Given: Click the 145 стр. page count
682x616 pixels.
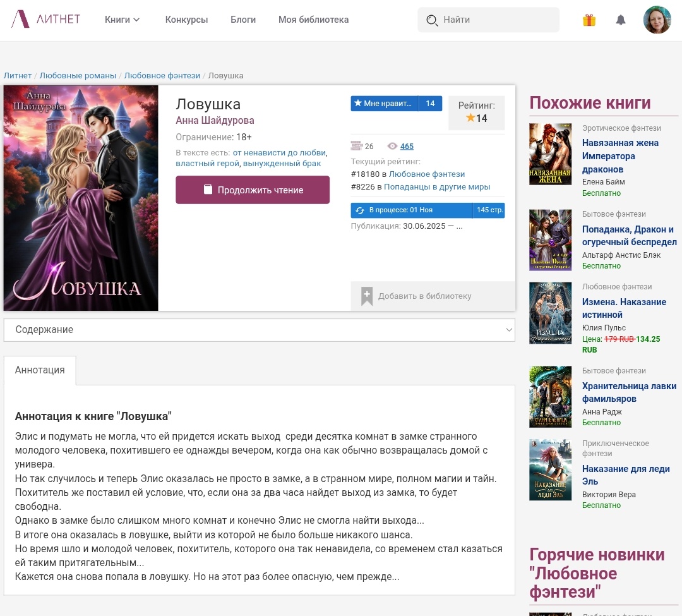Looking at the screenshot, I should coord(489,210).
